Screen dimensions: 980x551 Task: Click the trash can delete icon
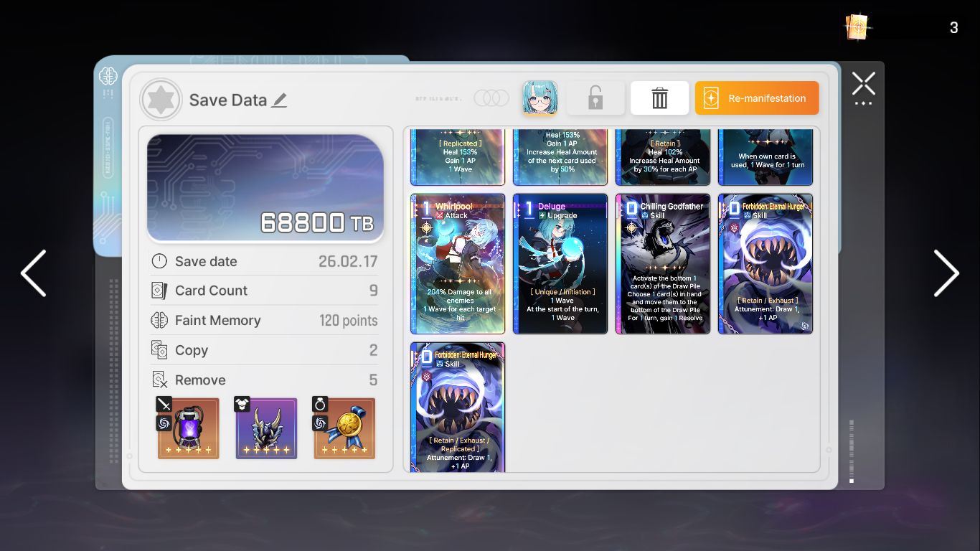coord(659,98)
